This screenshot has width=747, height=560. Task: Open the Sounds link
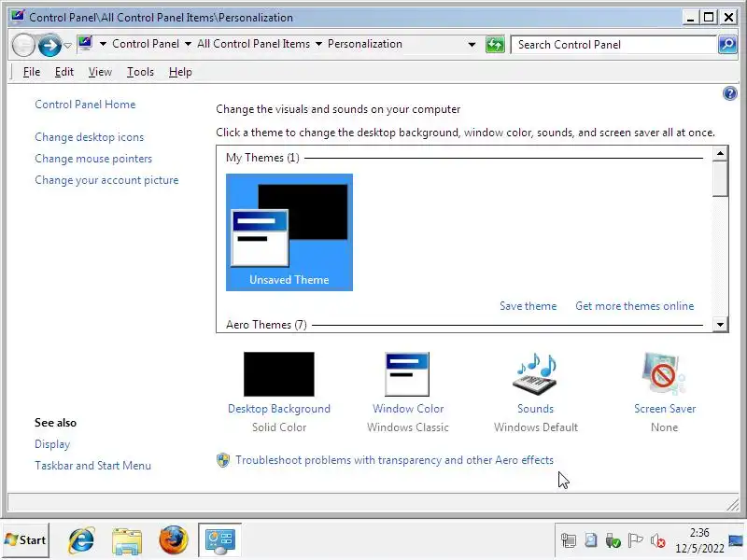click(535, 409)
